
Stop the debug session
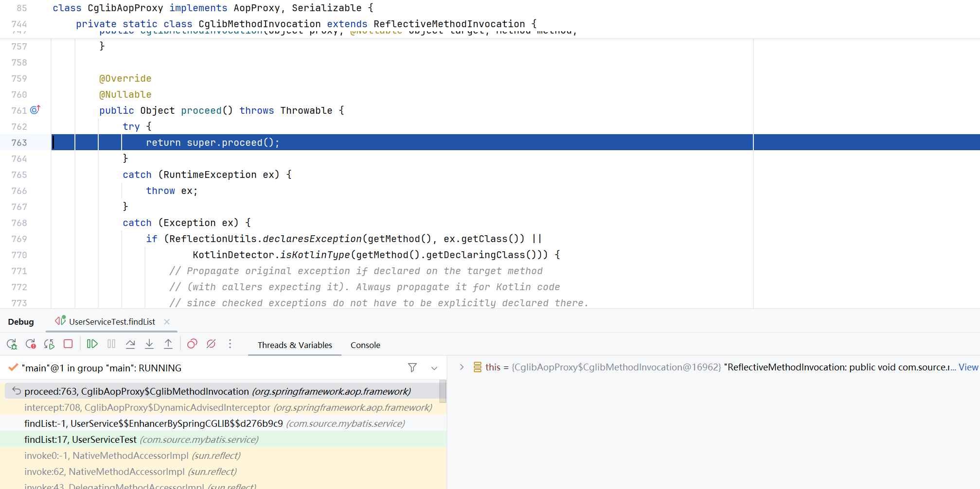click(68, 344)
